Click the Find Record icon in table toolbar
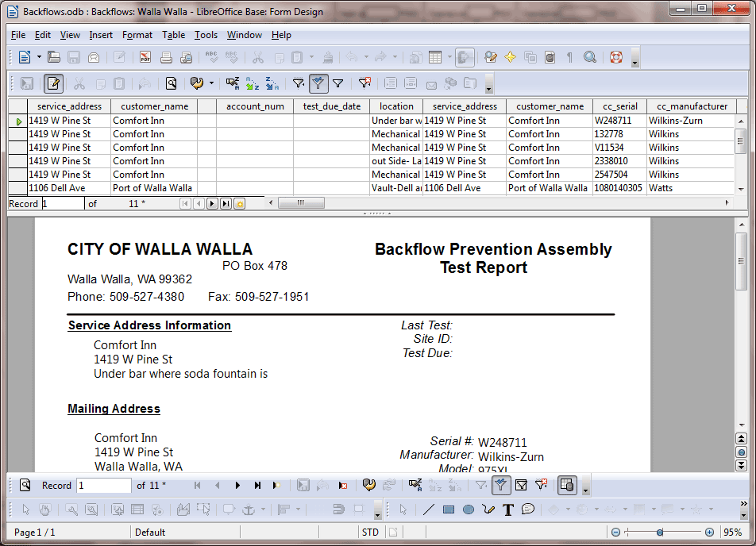The height and width of the screenshot is (546, 756). click(x=171, y=83)
